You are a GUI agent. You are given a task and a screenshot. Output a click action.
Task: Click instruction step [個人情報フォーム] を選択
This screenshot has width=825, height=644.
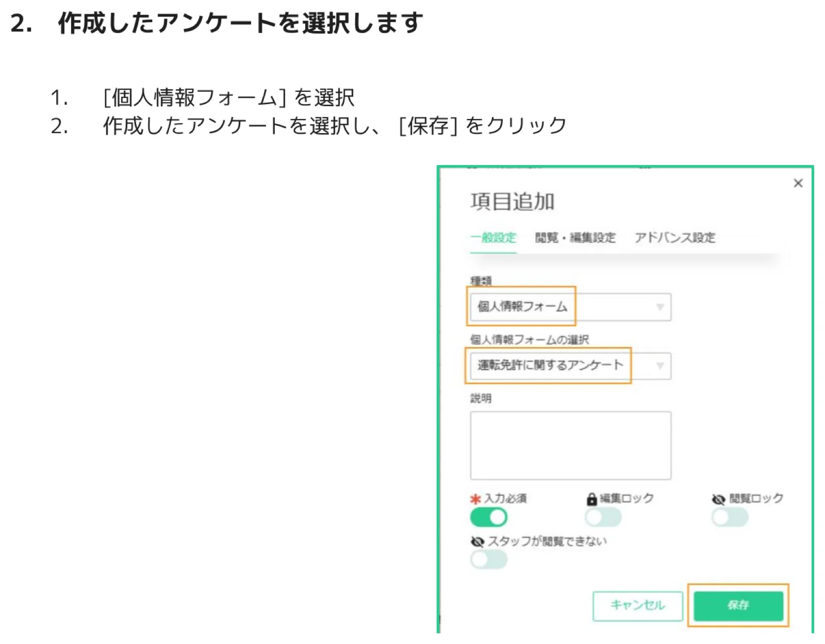tap(228, 97)
